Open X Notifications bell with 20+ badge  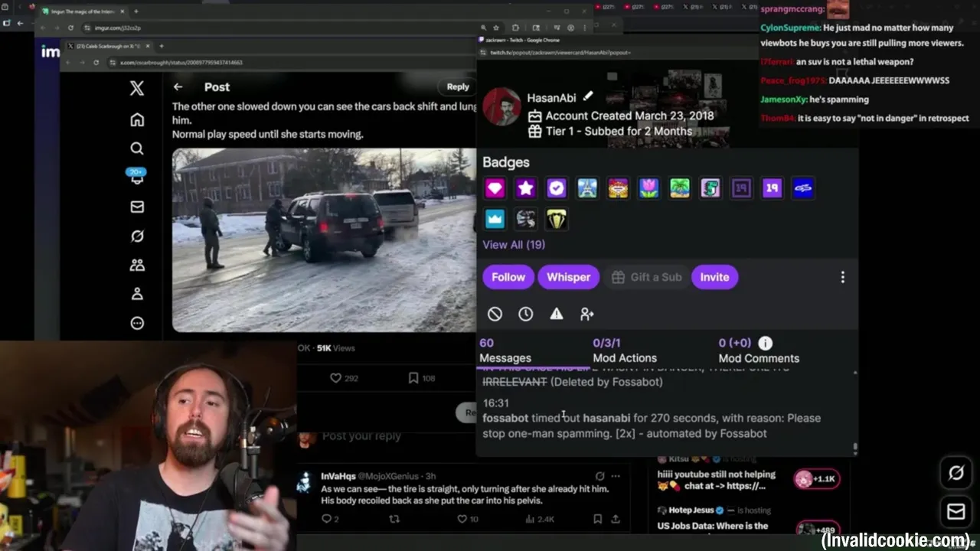click(x=137, y=177)
